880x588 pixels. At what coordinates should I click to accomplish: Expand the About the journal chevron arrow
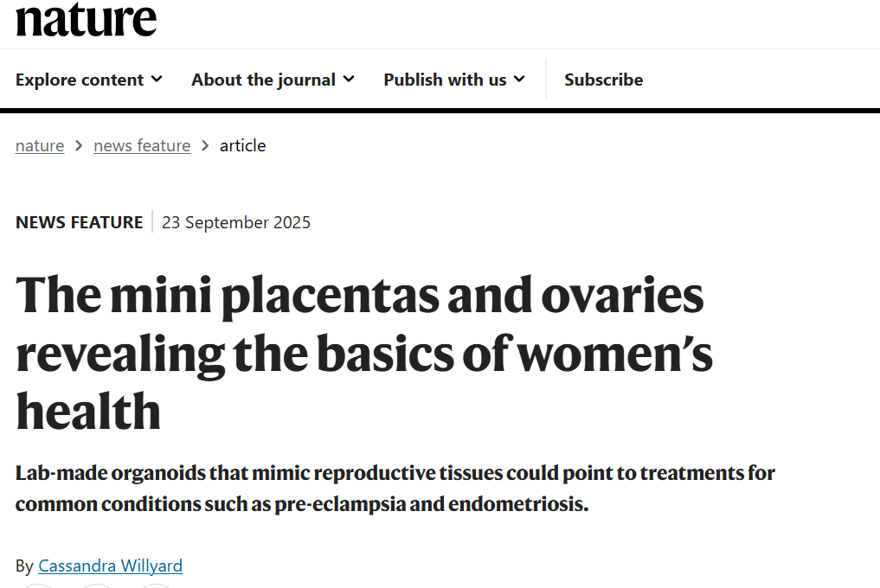pyautogui.click(x=349, y=79)
